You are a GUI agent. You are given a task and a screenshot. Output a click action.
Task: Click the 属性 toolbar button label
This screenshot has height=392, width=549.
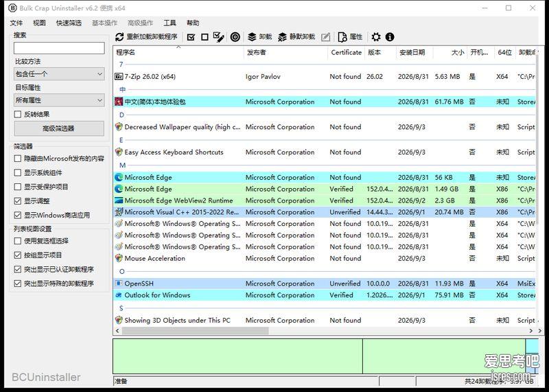[355, 37]
